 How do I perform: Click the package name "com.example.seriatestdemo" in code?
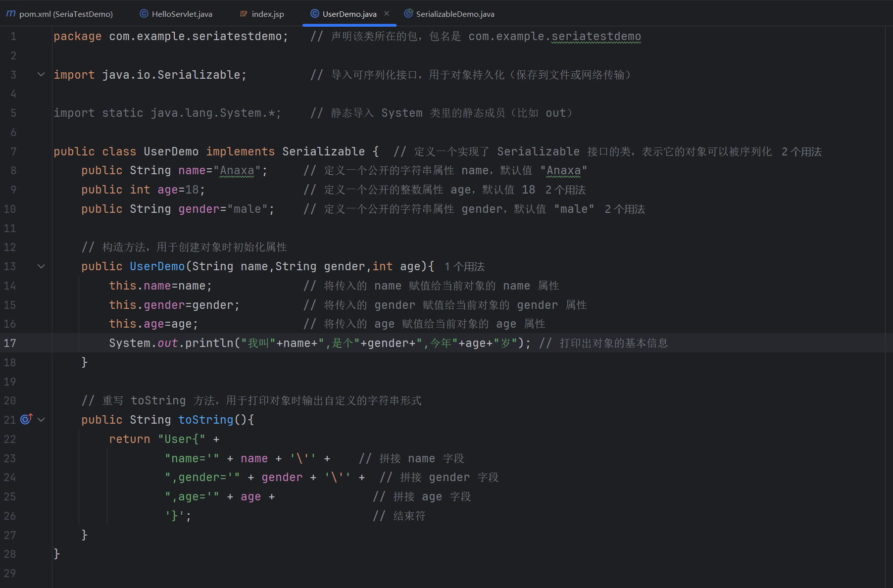(196, 36)
